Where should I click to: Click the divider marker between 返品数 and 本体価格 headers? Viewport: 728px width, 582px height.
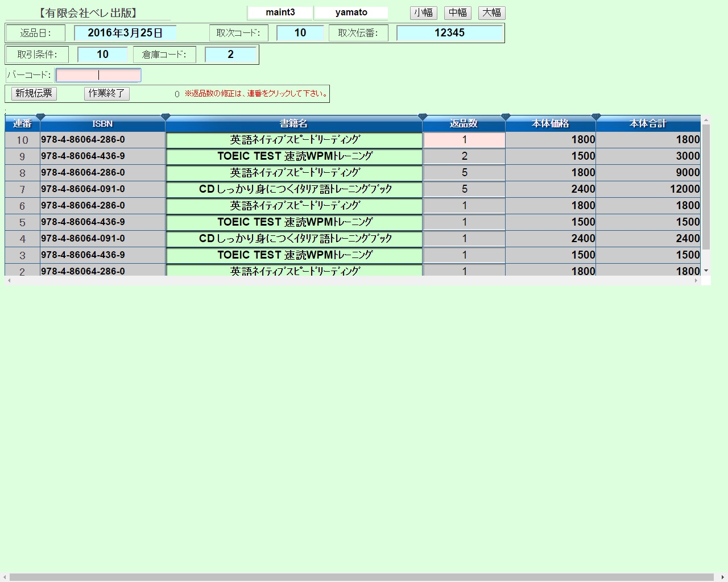(506, 117)
